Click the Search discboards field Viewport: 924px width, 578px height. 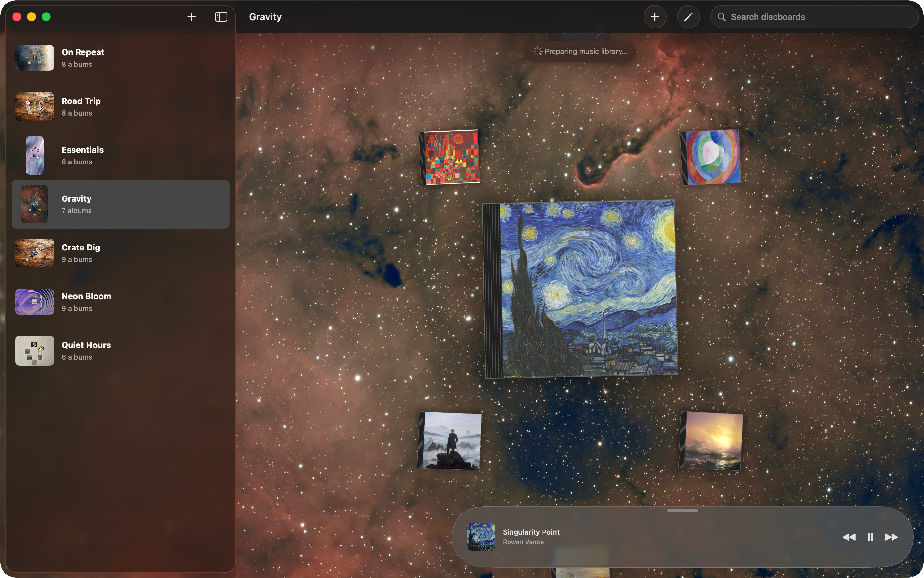(x=814, y=17)
